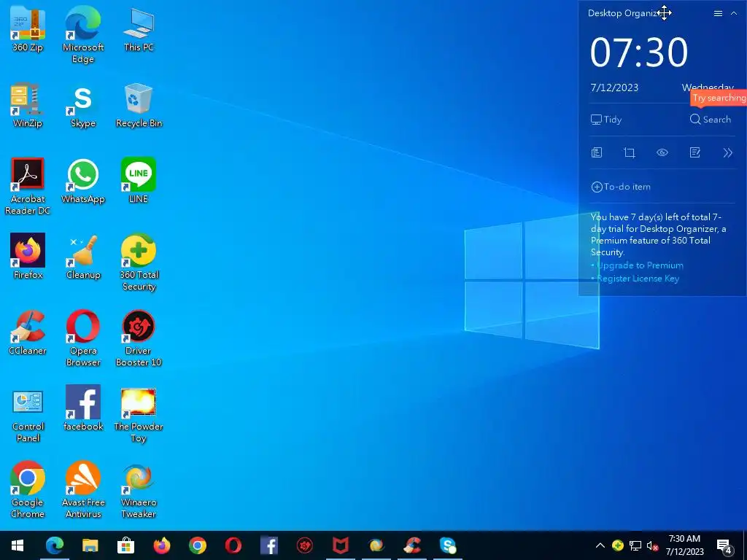
Task: Open Google Chrome from the taskbar
Action: (197, 545)
